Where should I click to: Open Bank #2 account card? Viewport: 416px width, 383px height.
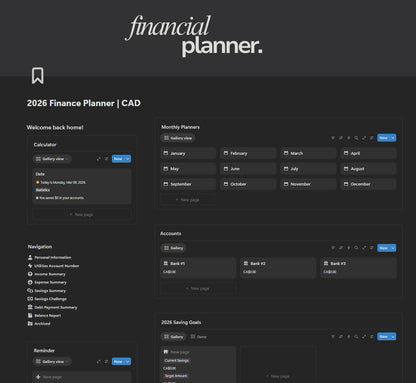click(x=278, y=267)
